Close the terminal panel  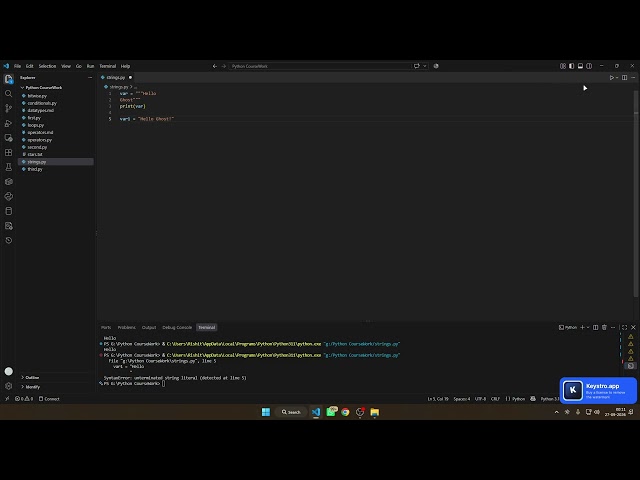point(633,327)
